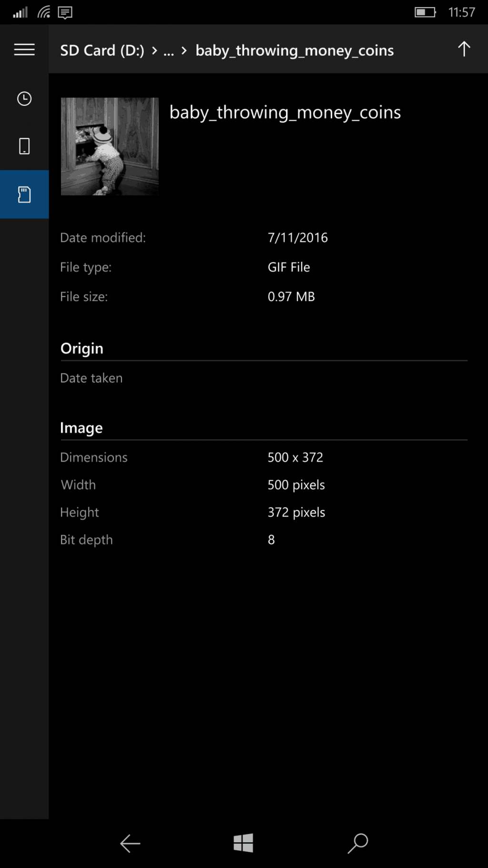This screenshot has height=868, width=488.
Task: Go up one folder level
Action: (464, 49)
